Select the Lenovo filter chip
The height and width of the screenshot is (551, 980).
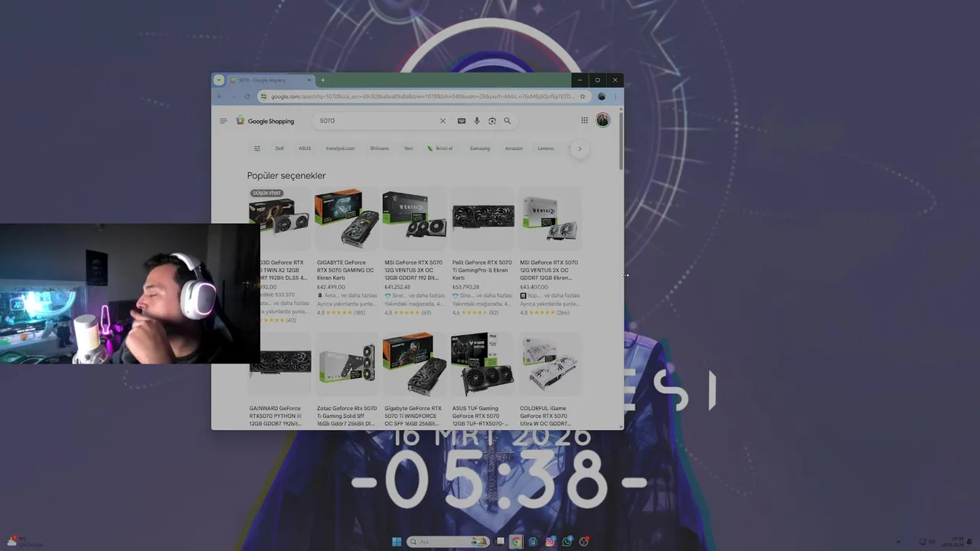pyautogui.click(x=545, y=148)
